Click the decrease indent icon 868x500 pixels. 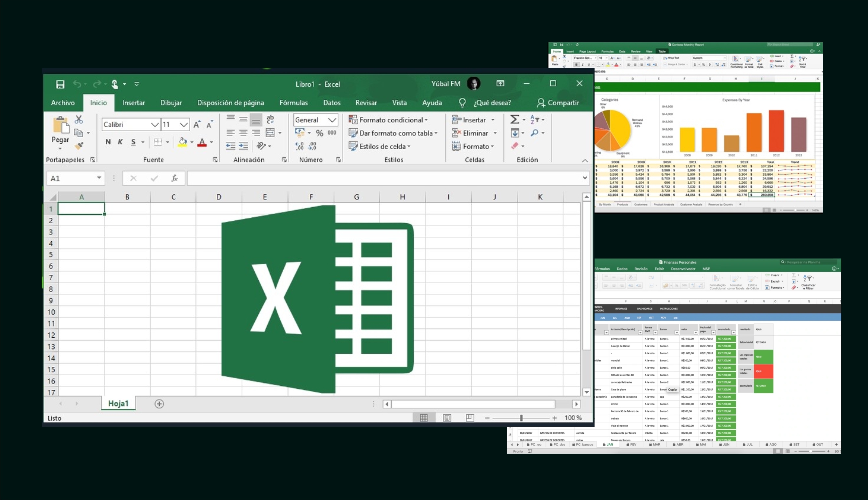click(230, 146)
